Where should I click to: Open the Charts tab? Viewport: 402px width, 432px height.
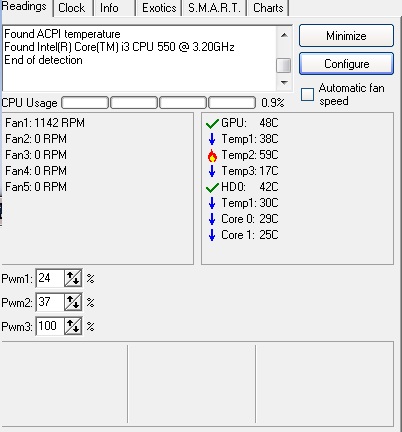pyautogui.click(x=268, y=8)
